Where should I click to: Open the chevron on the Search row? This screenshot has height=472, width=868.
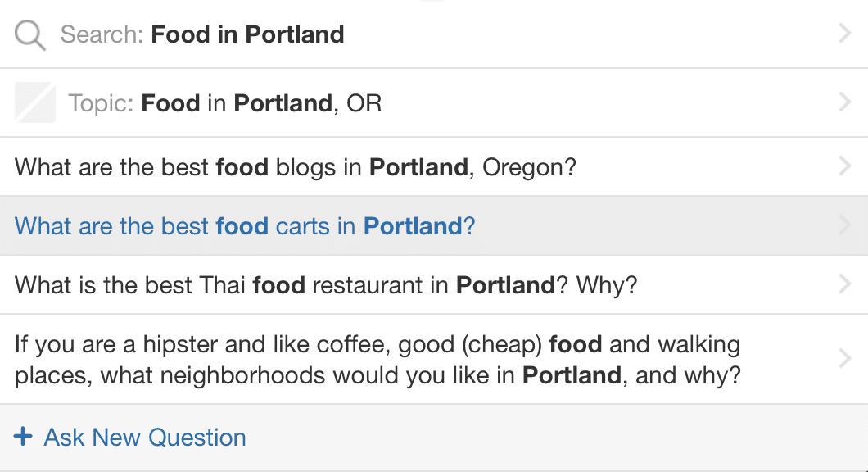coord(844,34)
